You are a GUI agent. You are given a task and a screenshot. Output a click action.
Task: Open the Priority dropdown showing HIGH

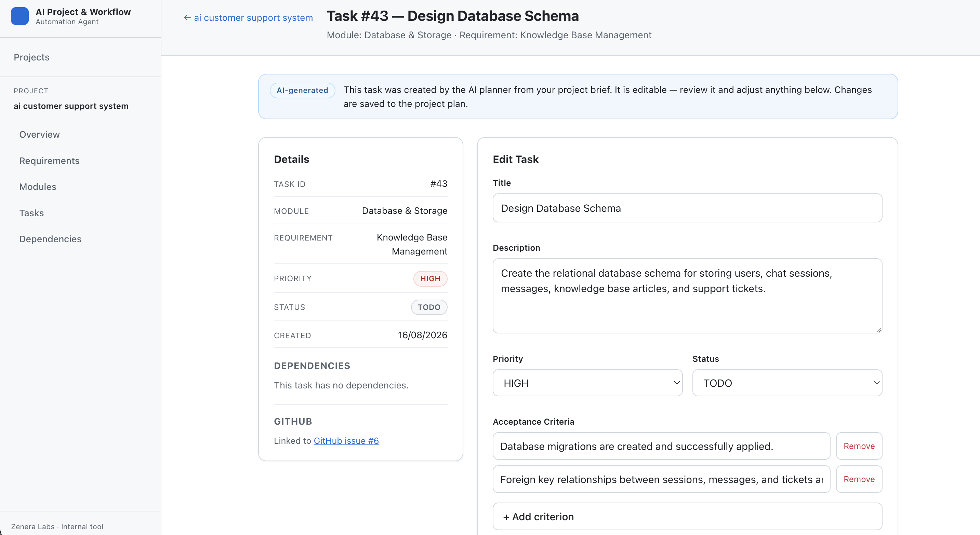[x=587, y=383]
